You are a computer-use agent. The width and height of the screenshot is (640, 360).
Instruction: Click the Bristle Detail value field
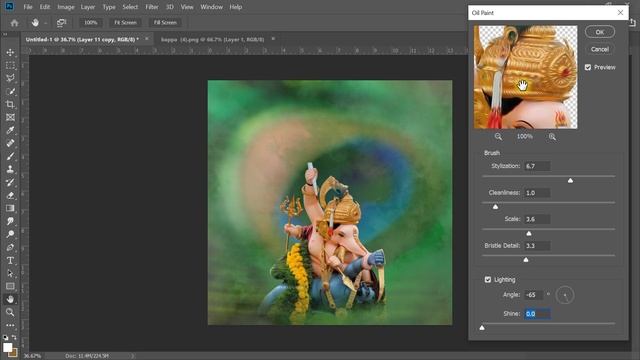[x=537, y=246]
